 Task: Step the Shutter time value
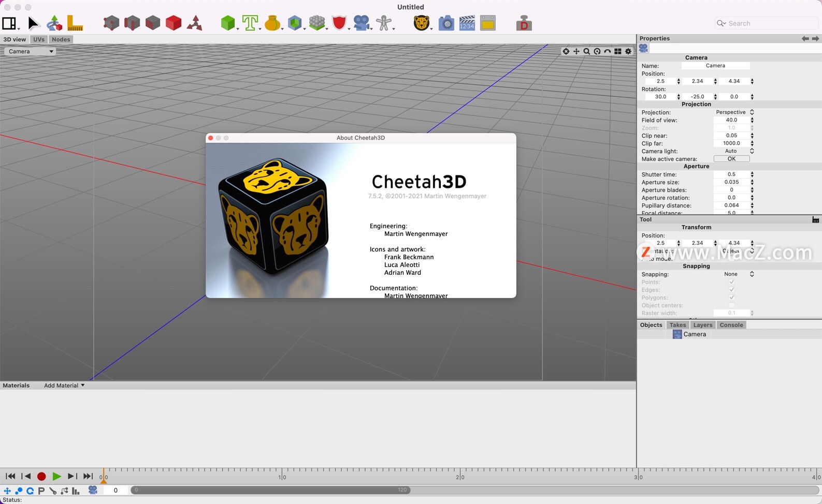click(x=752, y=174)
